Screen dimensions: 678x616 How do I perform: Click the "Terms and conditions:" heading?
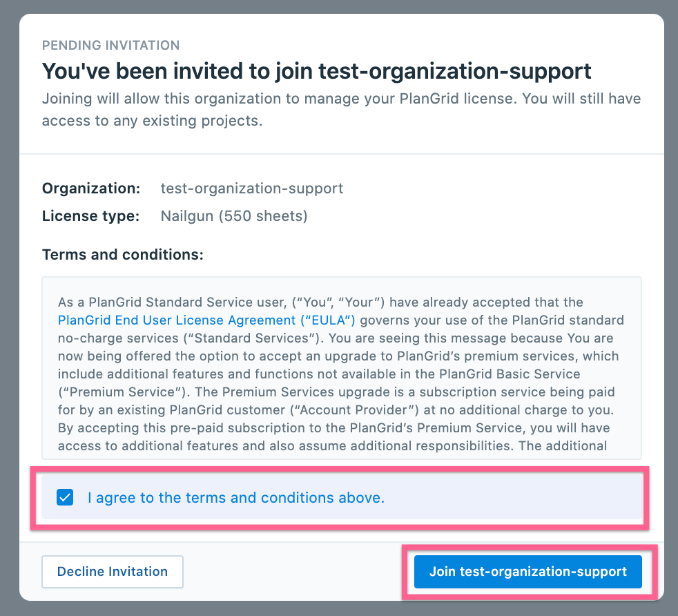point(122,255)
